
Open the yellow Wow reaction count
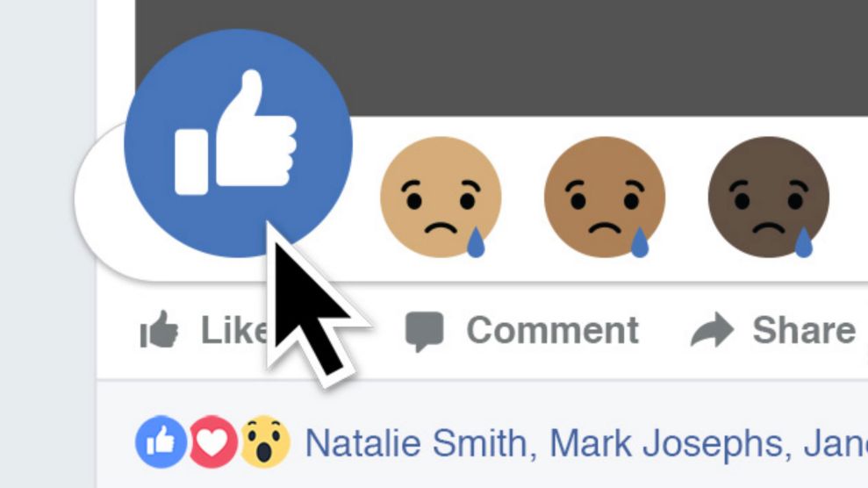[x=264, y=442]
